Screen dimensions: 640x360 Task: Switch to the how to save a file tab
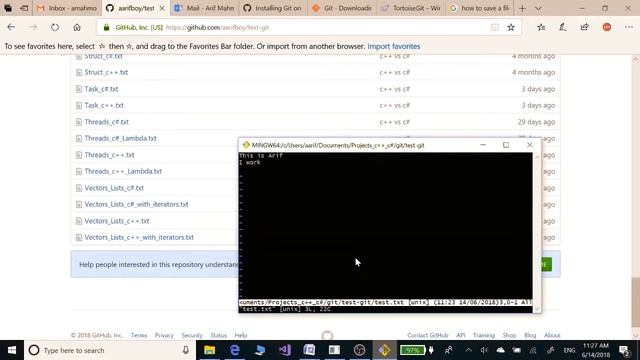(479, 8)
